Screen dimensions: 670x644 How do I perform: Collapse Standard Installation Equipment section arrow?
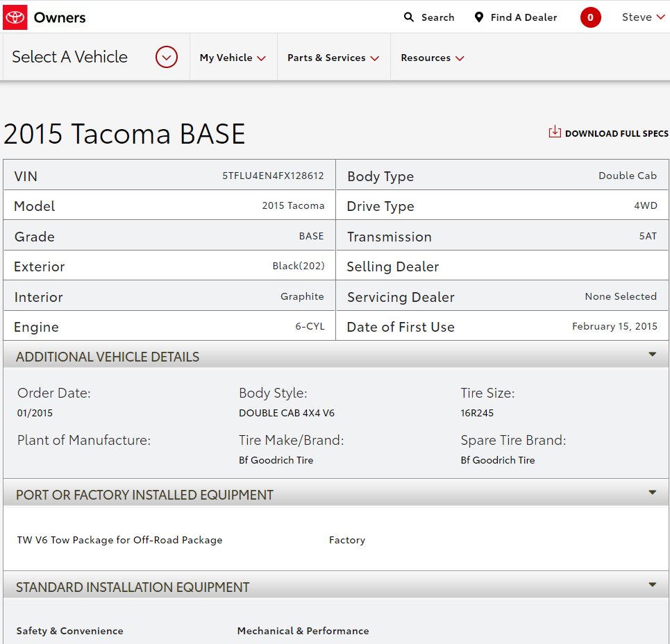point(652,584)
